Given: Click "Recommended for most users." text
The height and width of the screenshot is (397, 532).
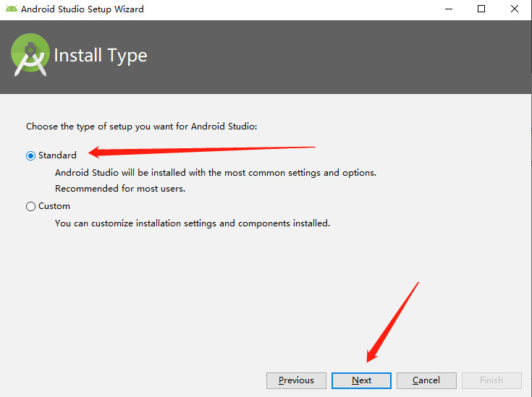Looking at the screenshot, I should coord(120,189).
